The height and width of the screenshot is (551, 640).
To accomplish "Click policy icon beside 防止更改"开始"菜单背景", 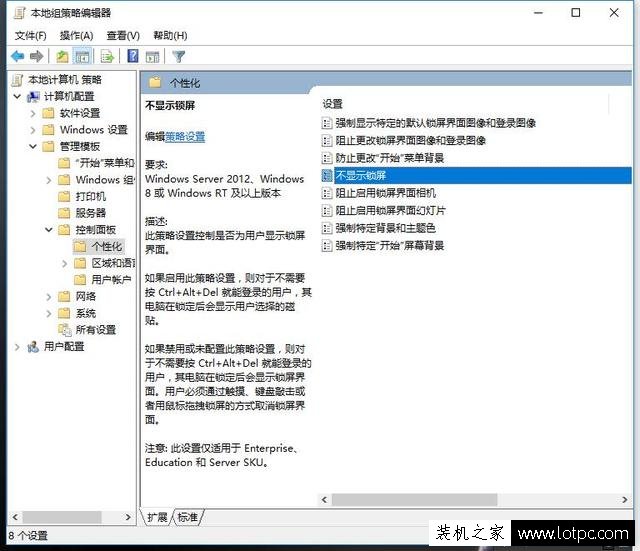I will coord(327,158).
